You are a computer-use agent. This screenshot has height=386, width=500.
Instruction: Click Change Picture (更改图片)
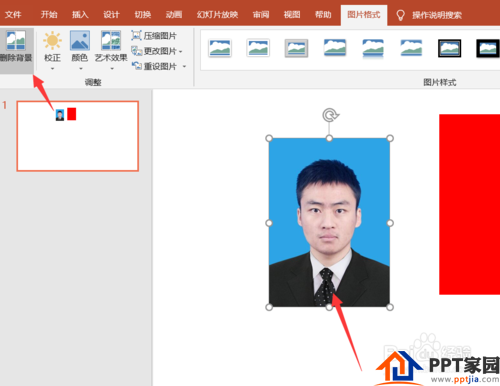154,51
